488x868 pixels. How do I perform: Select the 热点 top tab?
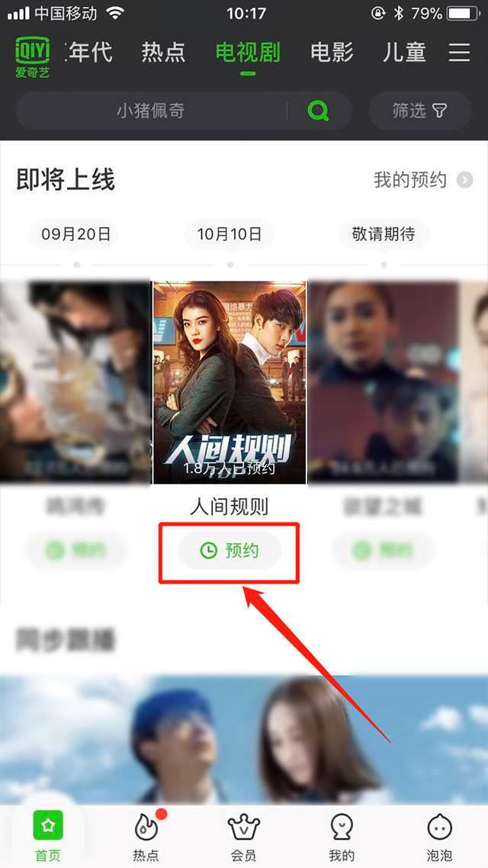click(x=163, y=53)
